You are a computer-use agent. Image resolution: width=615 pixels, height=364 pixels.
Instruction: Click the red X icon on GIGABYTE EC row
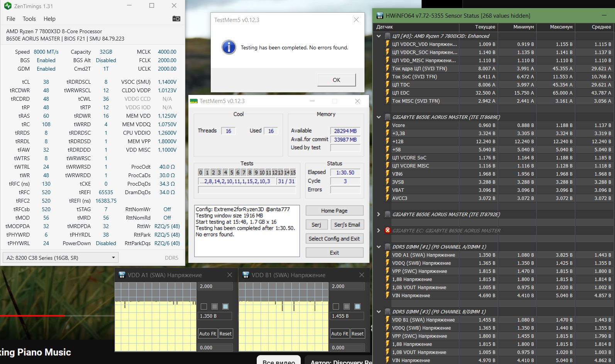point(388,230)
